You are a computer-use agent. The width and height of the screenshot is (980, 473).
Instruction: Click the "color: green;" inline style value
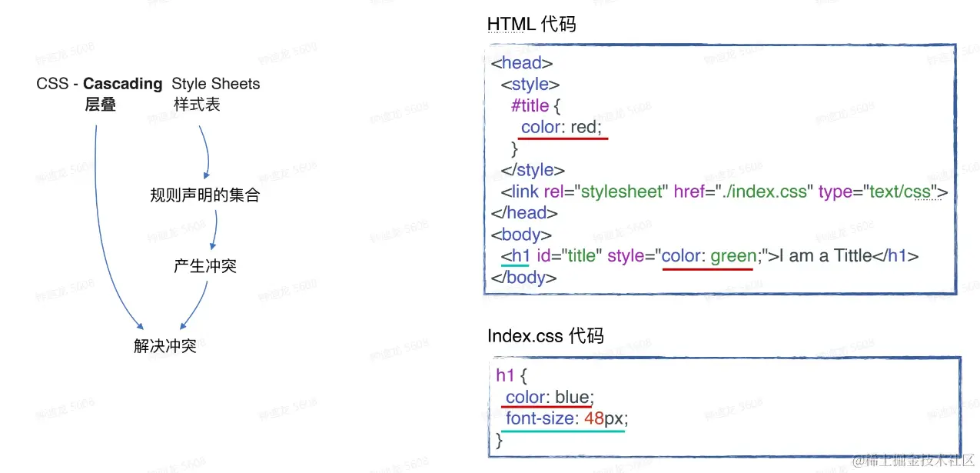(711, 256)
